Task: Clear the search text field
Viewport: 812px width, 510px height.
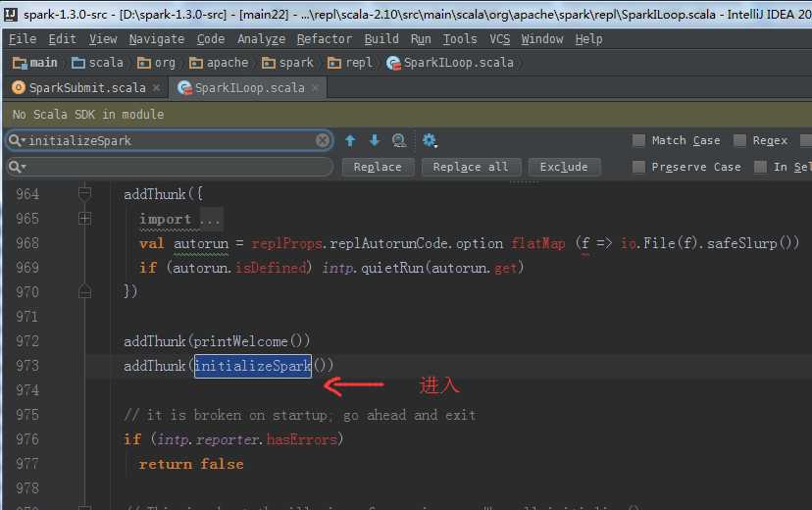Action: click(322, 140)
